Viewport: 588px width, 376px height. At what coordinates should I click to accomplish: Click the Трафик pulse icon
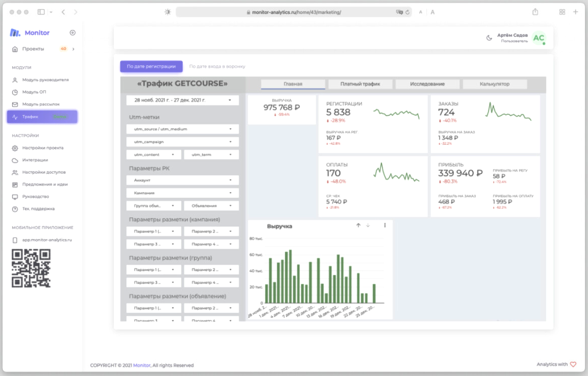[x=15, y=117]
